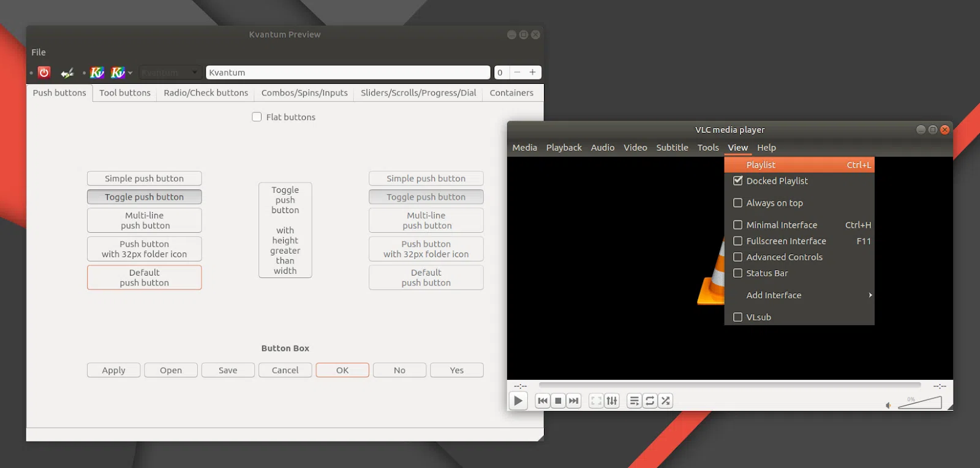This screenshot has width=980, height=468.
Task: Show the VLC playlist using its toolbar icon
Action: click(635, 401)
